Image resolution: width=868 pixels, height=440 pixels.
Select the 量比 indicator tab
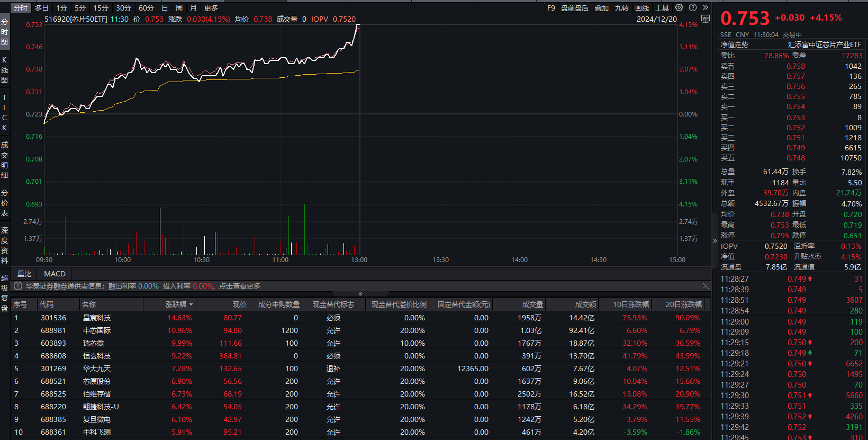click(24, 274)
